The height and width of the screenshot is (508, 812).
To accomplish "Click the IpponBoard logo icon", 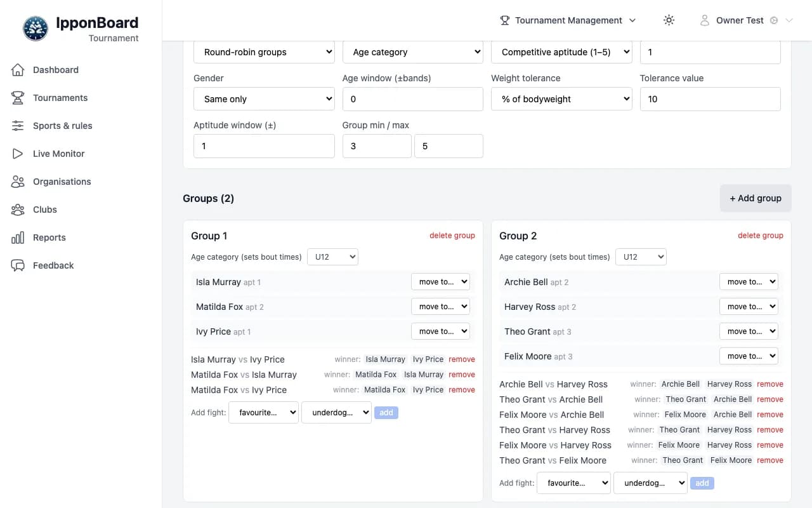I will (x=36, y=29).
